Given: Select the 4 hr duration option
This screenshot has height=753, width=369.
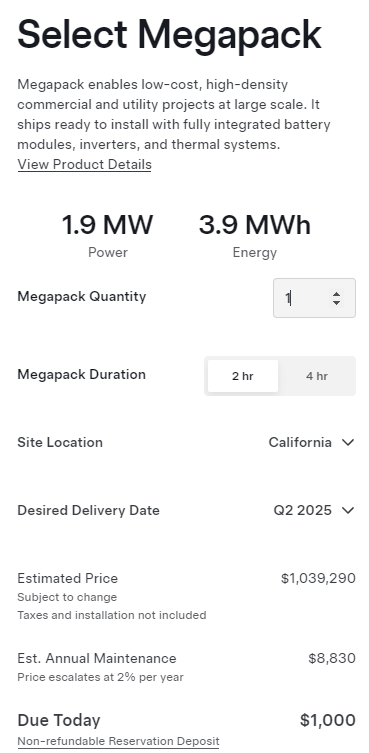Looking at the screenshot, I should pyautogui.click(x=317, y=376).
